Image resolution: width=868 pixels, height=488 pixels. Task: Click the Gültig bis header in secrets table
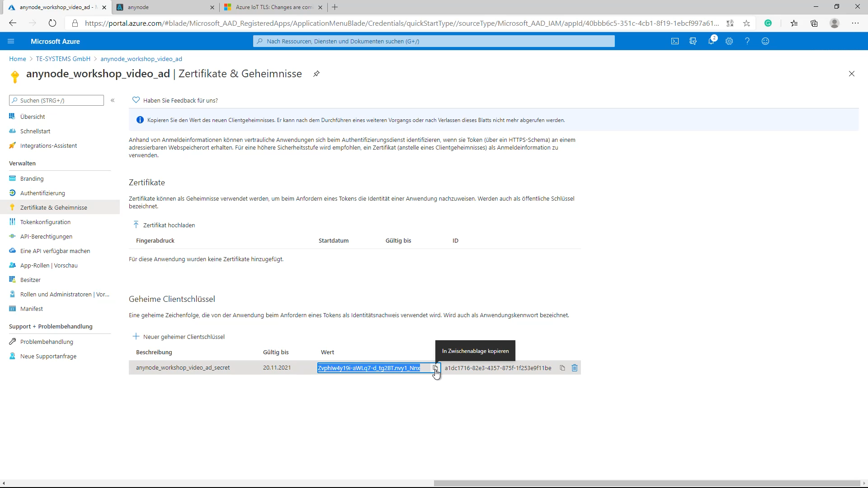pos(276,352)
